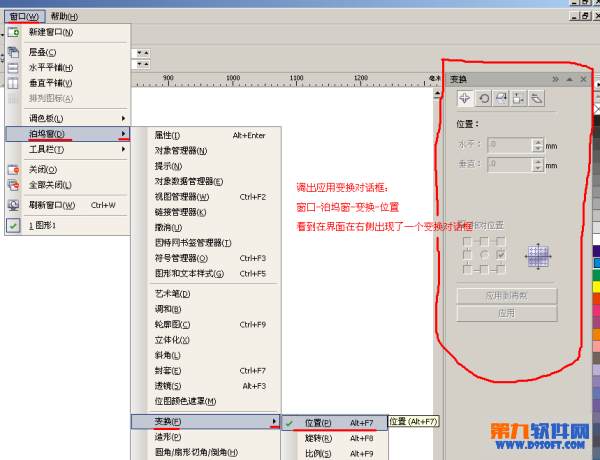Toggle the top-left anchor checkbox
This screenshot has width=600, height=460.
(467, 241)
